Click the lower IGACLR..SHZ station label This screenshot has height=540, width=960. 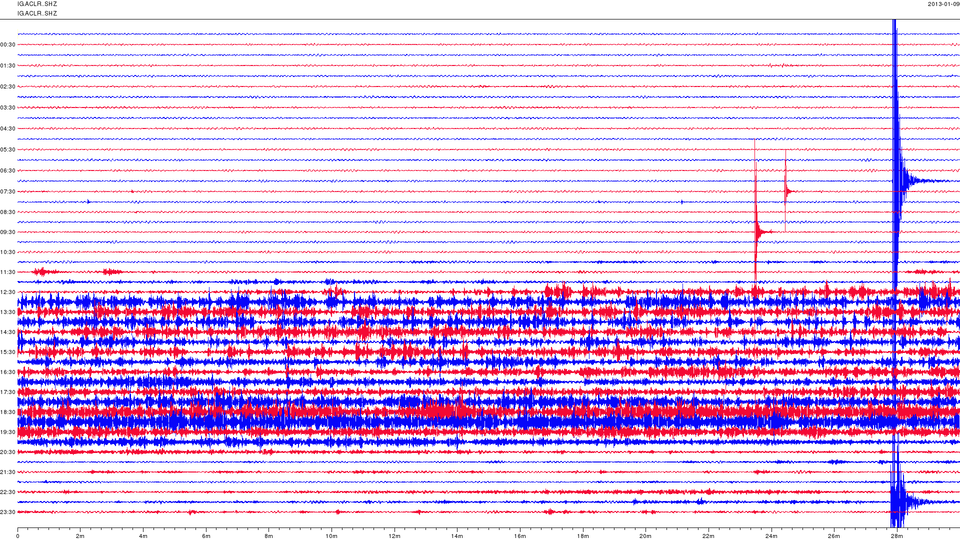tap(37, 13)
